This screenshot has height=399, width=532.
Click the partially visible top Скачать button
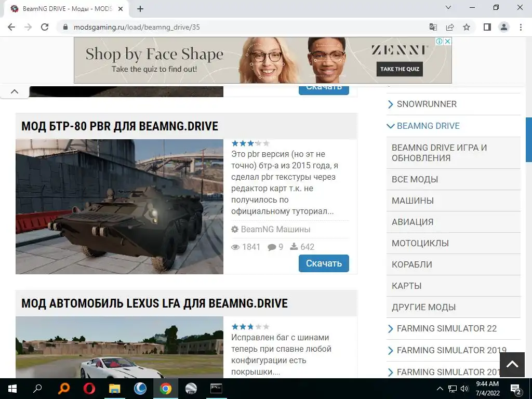(324, 89)
